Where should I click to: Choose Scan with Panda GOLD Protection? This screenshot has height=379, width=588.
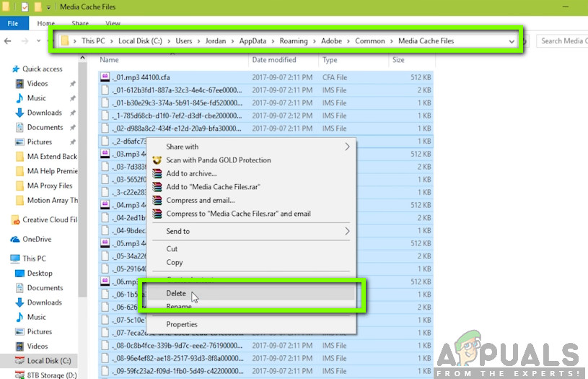pyautogui.click(x=251, y=160)
